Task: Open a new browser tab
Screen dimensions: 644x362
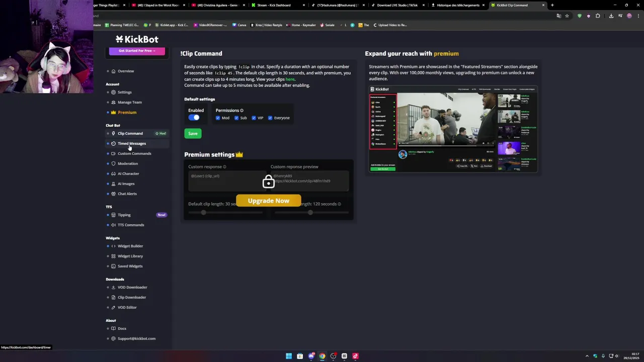Action: pyautogui.click(x=552, y=5)
